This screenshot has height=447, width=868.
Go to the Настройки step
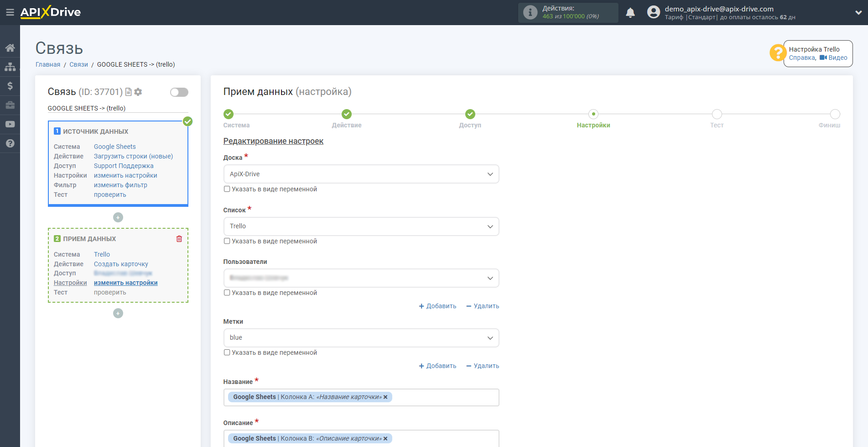(x=593, y=114)
